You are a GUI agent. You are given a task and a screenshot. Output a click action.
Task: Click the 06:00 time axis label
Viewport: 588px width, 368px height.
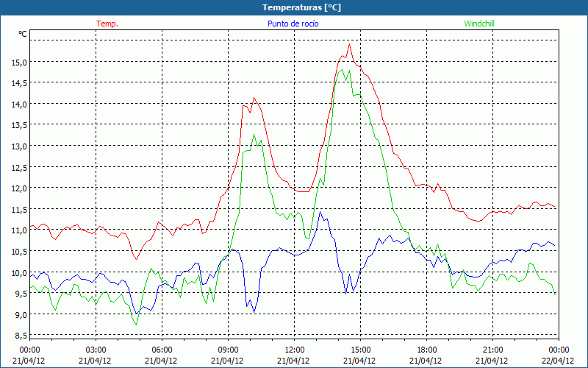click(x=162, y=350)
